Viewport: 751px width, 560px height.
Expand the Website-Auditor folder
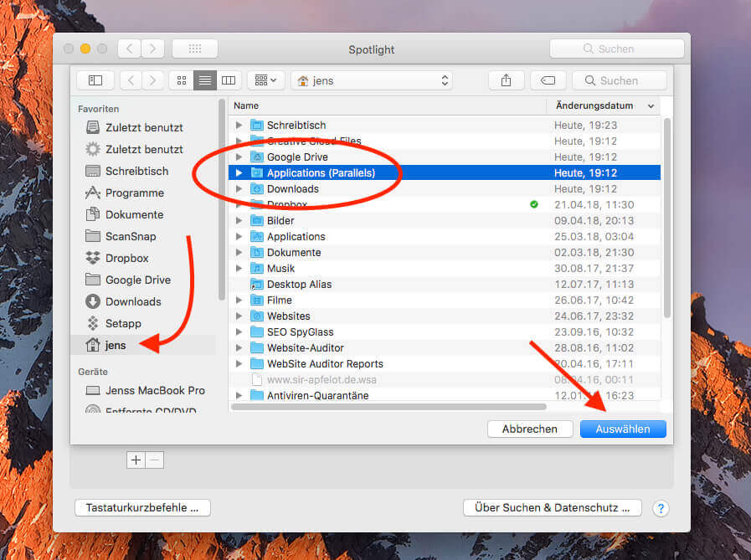coord(239,347)
